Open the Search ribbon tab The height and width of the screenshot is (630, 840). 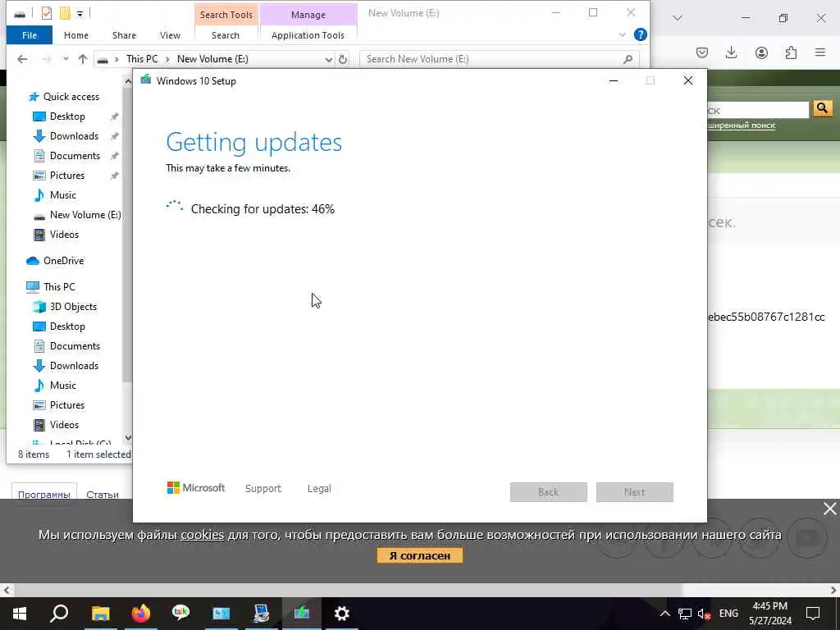[226, 35]
